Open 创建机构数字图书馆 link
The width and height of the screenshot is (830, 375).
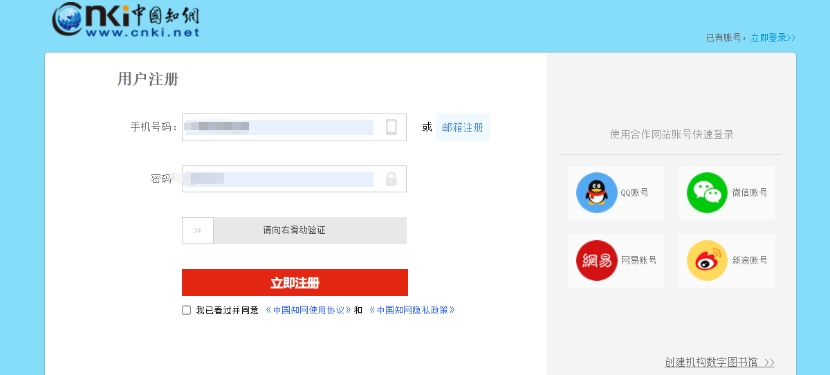pyautogui.click(x=719, y=362)
